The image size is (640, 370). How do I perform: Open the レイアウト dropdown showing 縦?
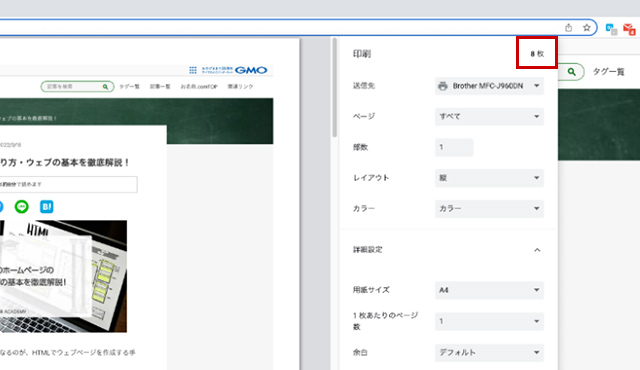tap(489, 178)
